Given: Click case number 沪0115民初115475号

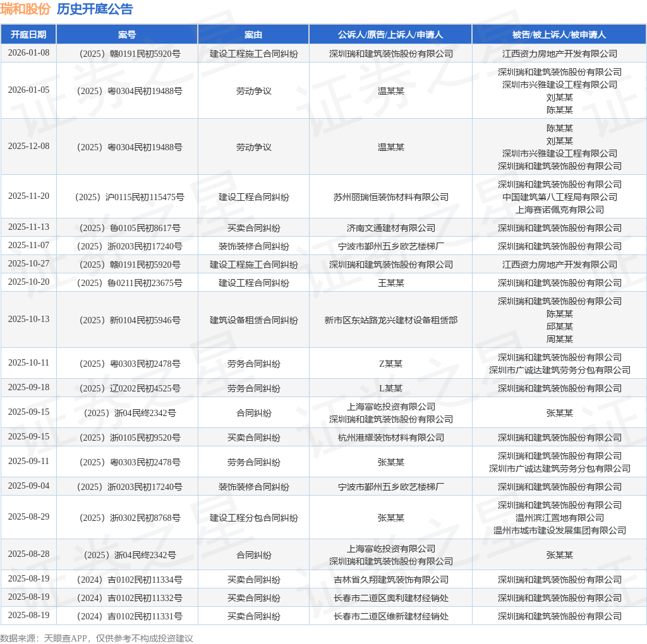Looking at the screenshot, I should coord(130,197).
